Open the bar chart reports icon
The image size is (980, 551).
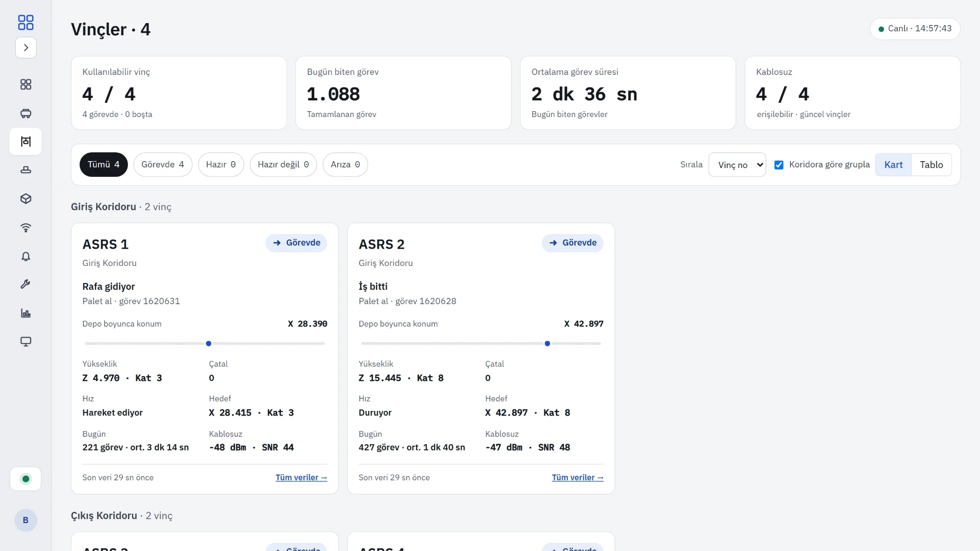(26, 313)
